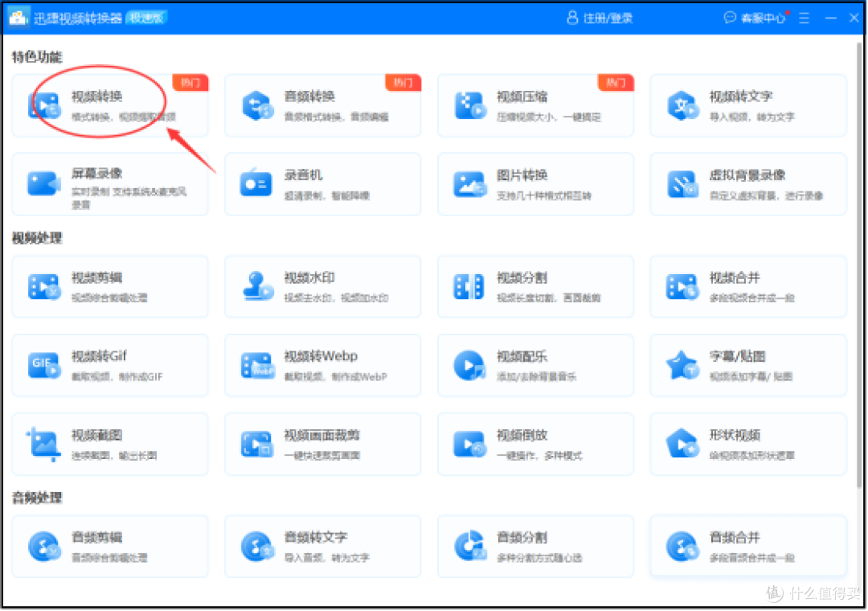Click the 热门 tag on 音频转换 card
This screenshot has height=611, width=868.
click(403, 83)
